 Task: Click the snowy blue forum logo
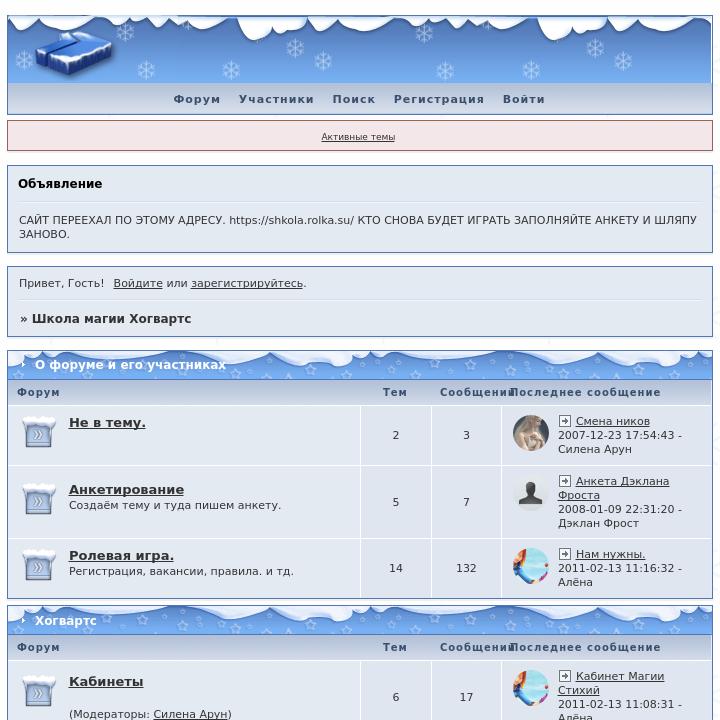click(x=73, y=52)
